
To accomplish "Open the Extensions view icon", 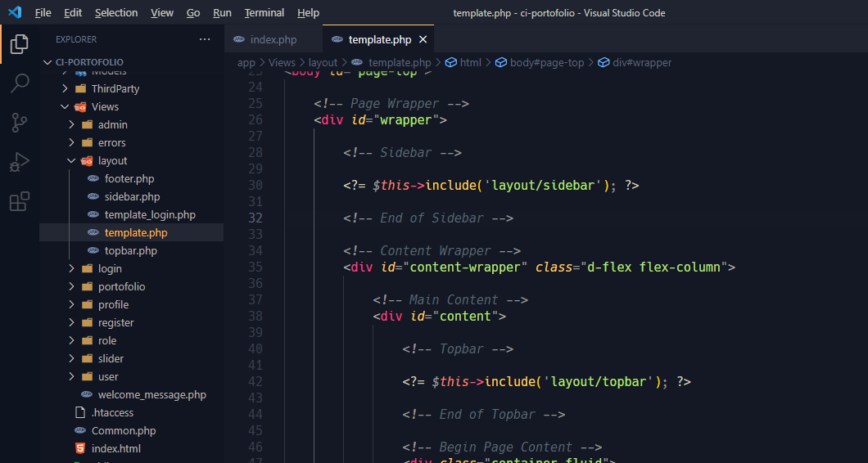I will [x=20, y=201].
